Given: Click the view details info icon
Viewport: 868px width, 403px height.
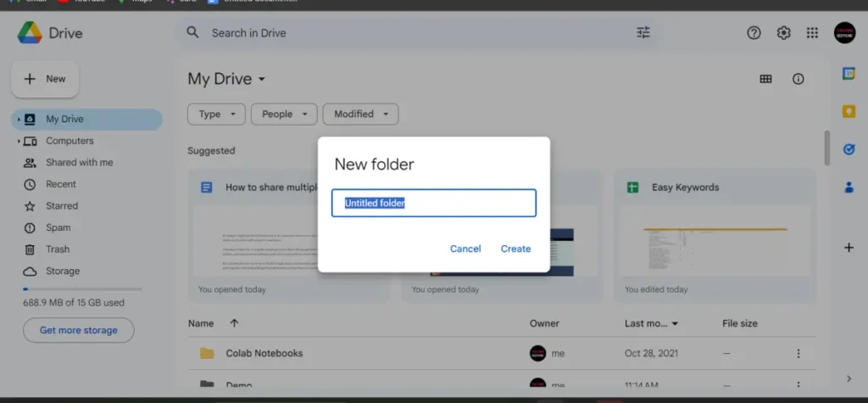Looking at the screenshot, I should tap(798, 79).
